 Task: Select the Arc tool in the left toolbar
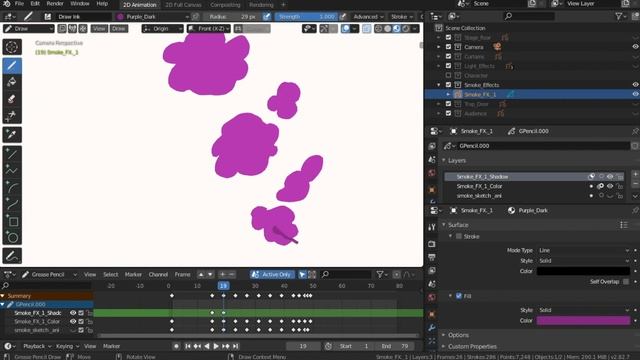12,187
